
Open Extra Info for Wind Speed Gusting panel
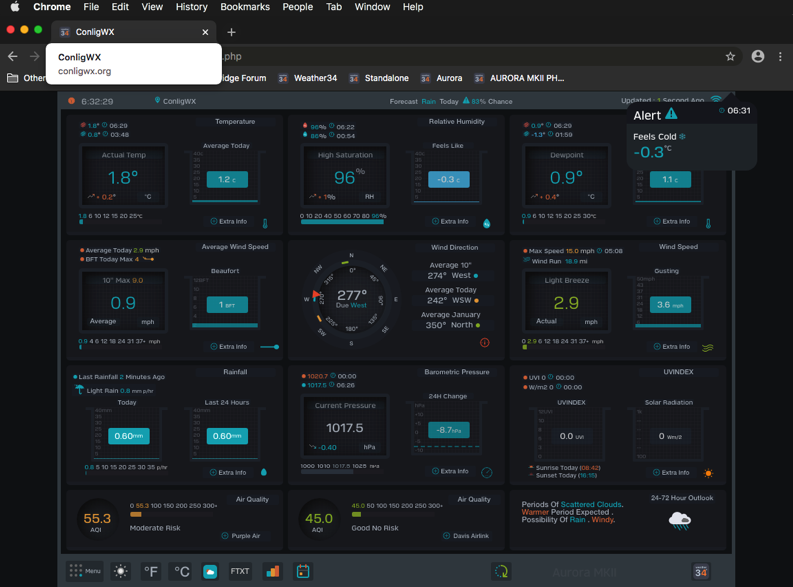point(672,347)
